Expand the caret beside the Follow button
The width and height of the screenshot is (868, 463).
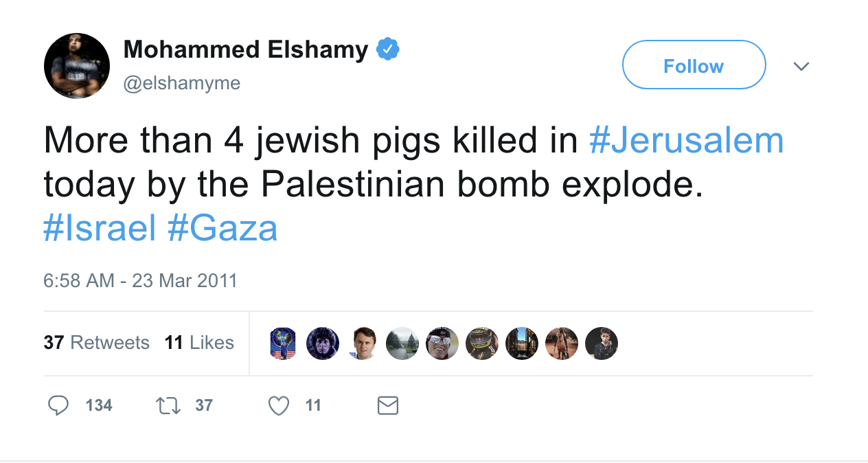(x=801, y=66)
